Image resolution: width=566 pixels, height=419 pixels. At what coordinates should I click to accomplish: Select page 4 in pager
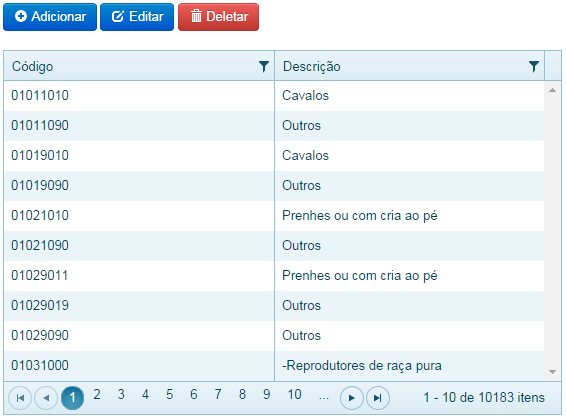[145, 394]
